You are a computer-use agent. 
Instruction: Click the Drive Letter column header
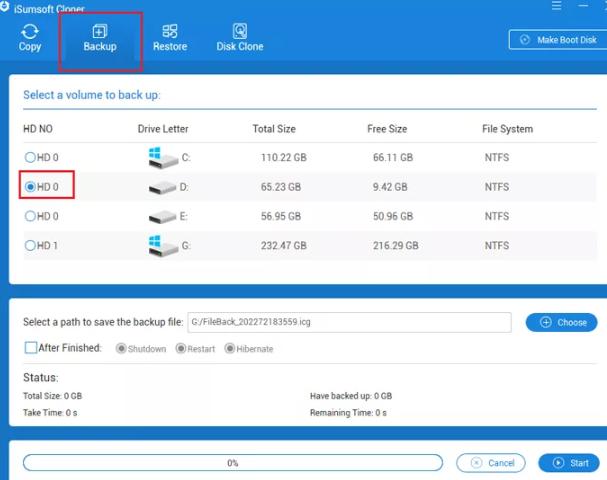pyautogui.click(x=163, y=129)
